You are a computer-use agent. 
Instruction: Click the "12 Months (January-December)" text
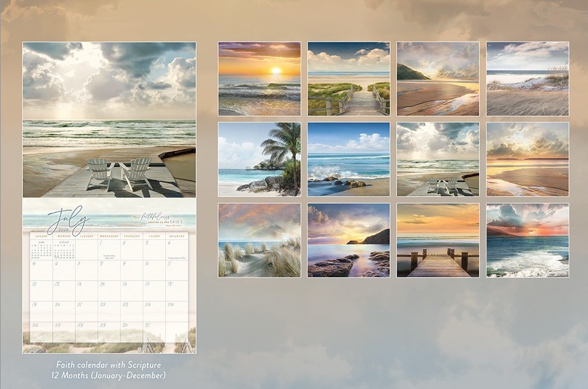(108, 375)
